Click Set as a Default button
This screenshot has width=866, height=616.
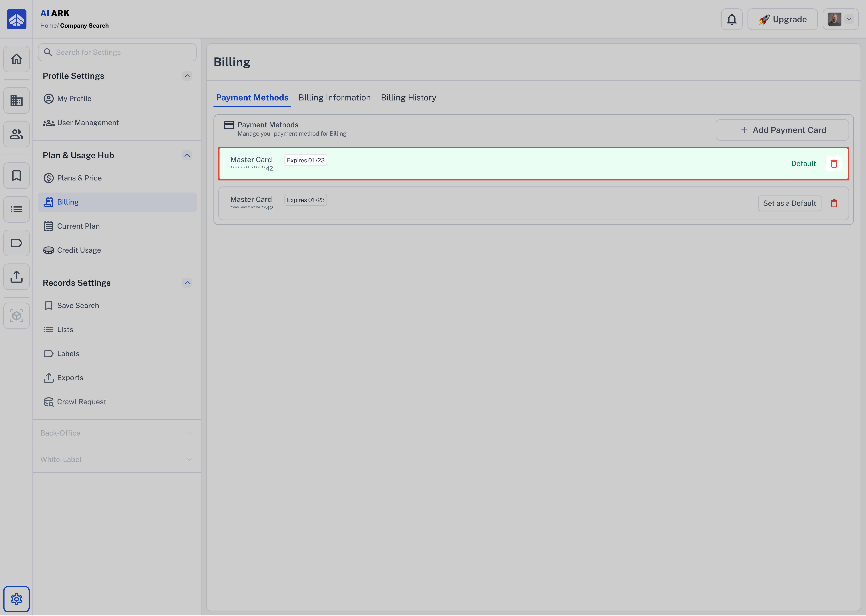(x=789, y=204)
